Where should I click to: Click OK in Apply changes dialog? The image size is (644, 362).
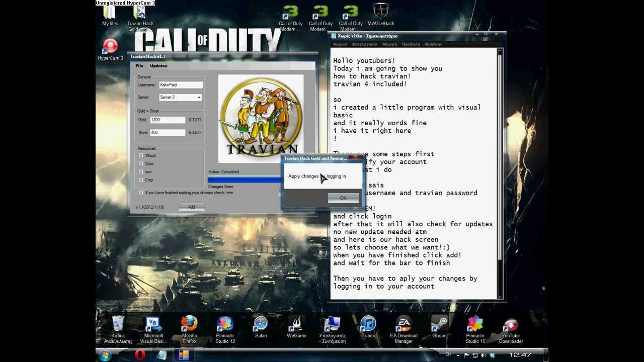[343, 198]
